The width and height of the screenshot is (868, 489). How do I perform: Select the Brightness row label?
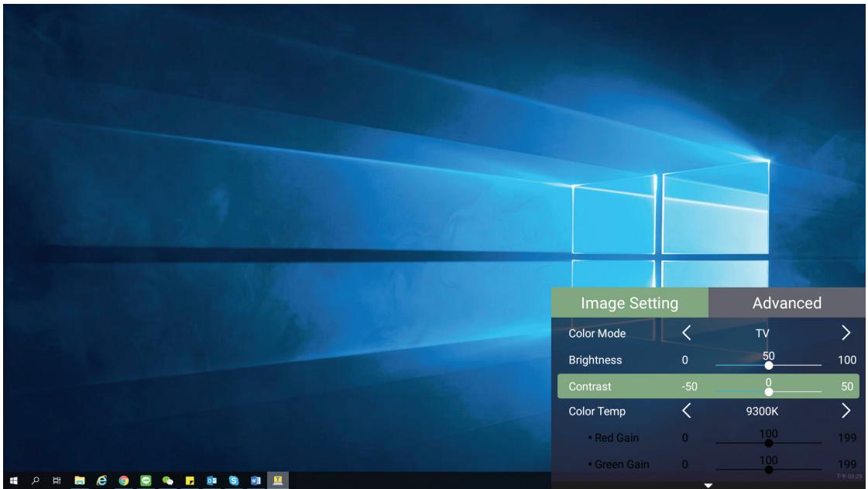pyautogui.click(x=595, y=360)
